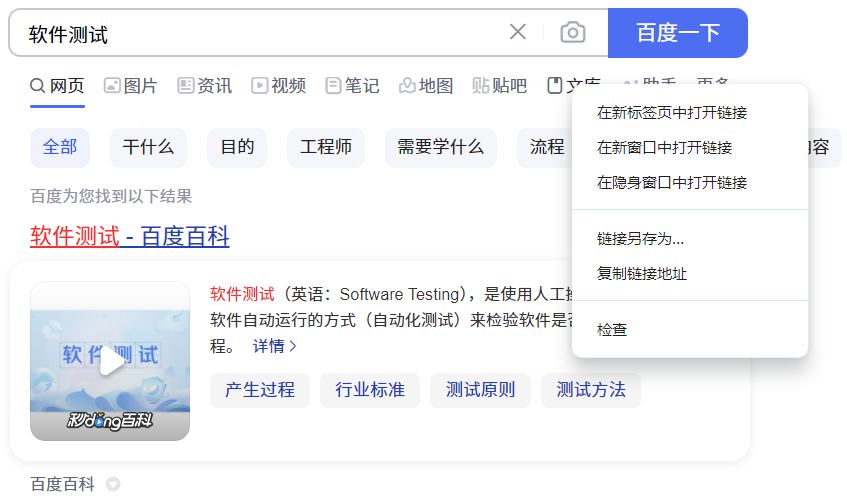The height and width of the screenshot is (502, 847).
Task: Click the 贴 icon beside 贴吧
Action: point(481,85)
